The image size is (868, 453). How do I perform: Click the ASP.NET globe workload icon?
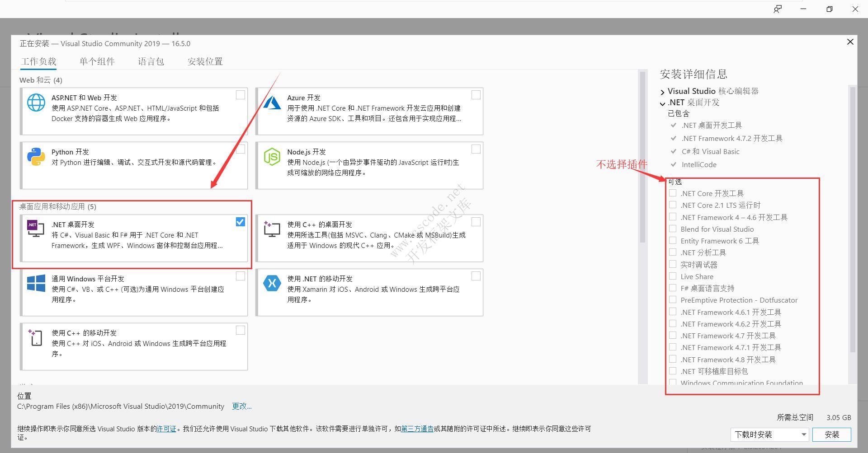[x=36, y=103]
